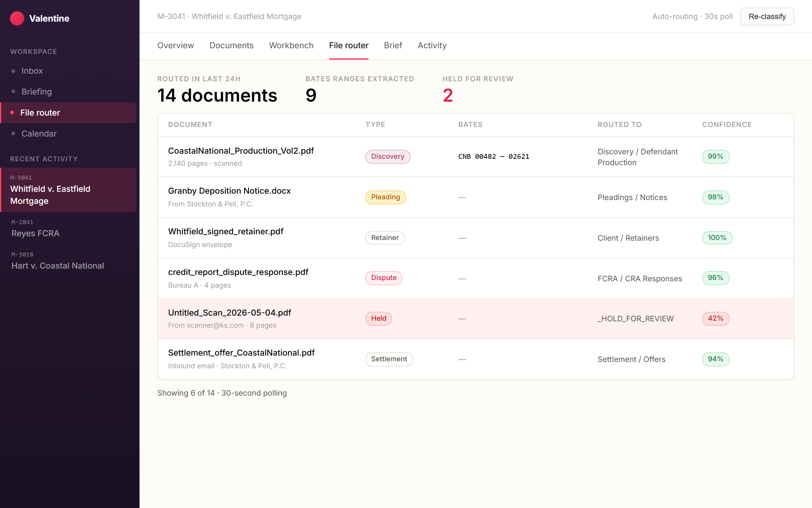Click the matter breadcrumb M-3041 Whitfield v. Eastfield
Viewport: 812px width, 508px height.
[229, 17]
